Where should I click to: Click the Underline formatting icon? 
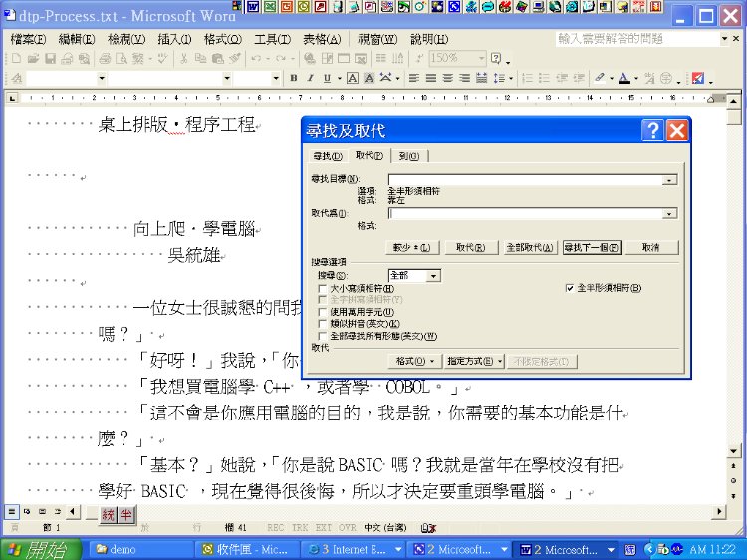pos(327,78)
